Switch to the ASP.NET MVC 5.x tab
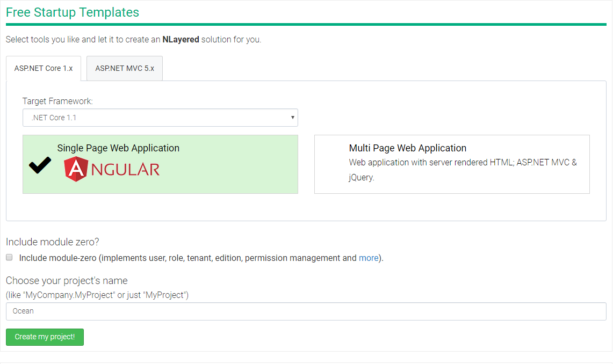Screen dimensions: 613x364 (124, 68)
